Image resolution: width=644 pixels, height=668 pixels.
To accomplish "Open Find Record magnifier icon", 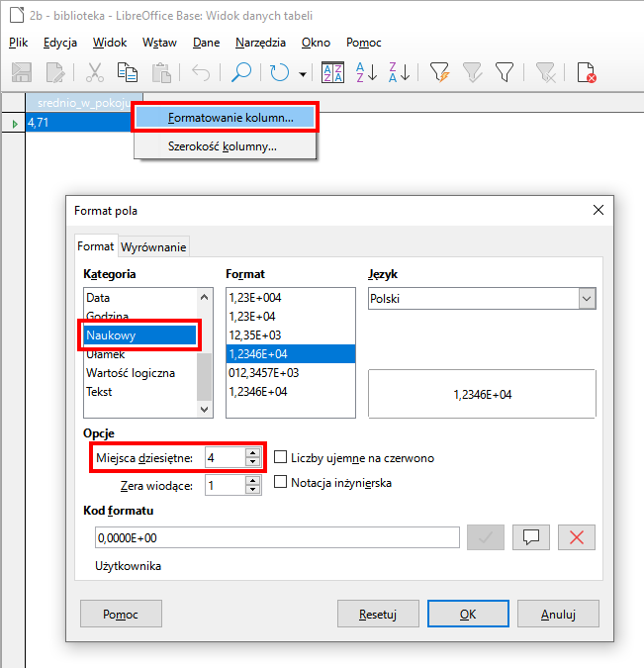I will (241, 72).
